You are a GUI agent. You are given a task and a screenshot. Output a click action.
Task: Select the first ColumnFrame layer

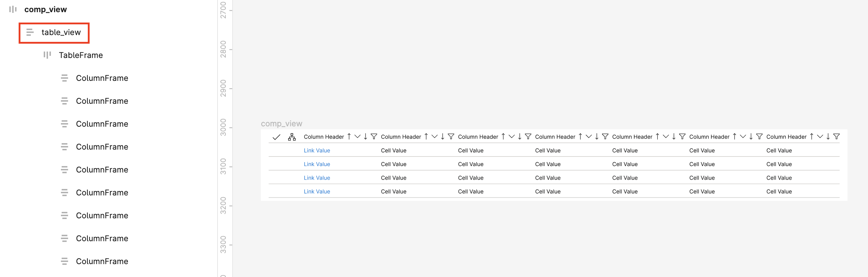102,78
